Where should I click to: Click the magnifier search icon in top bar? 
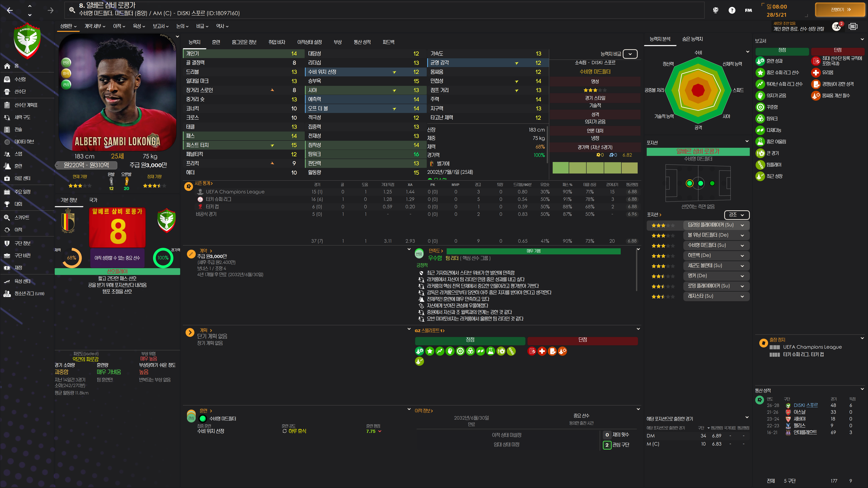click(72, 10)
